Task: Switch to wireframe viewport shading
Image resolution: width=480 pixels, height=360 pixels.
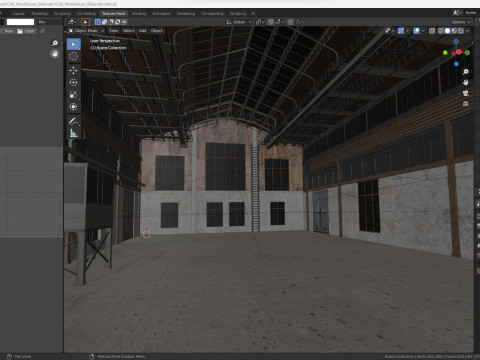Action: coord(441,31)
